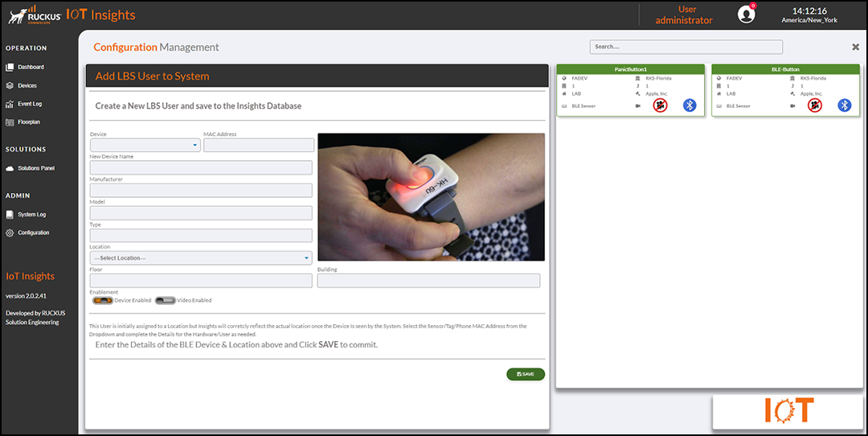Click globe icon beside FADEV on PanicButton1

click(564, 79)
